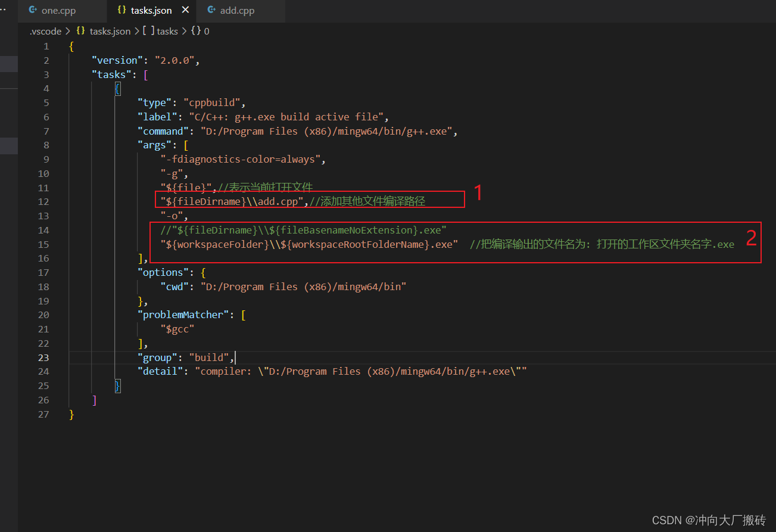Click line number 15 in gutter

tap(43, 244)
